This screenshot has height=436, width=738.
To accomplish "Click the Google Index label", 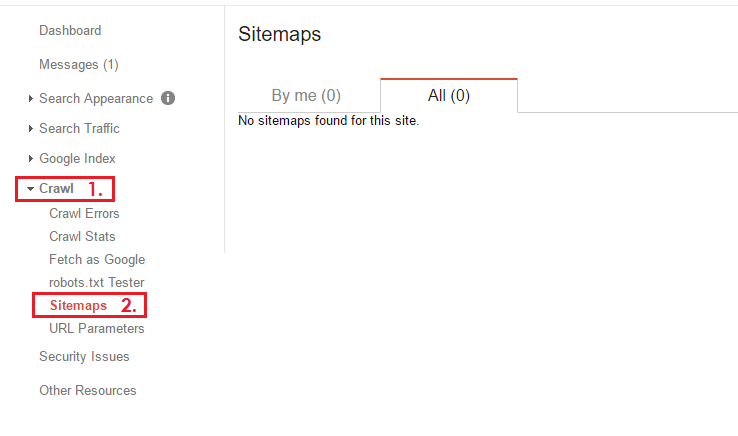I will [x=77, y=159].
